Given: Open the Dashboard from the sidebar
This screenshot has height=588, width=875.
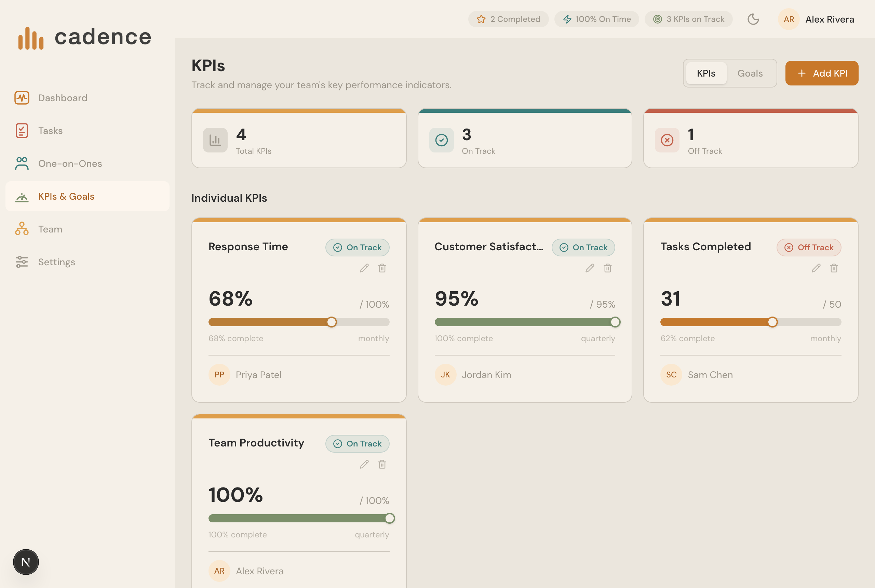Looking at the screenshot, I should click(x=62, y=97).
